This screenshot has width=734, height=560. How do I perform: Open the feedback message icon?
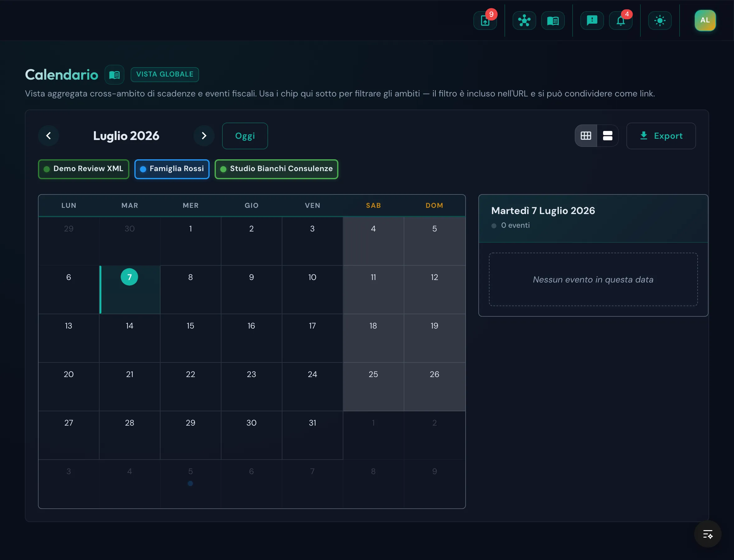592,21
